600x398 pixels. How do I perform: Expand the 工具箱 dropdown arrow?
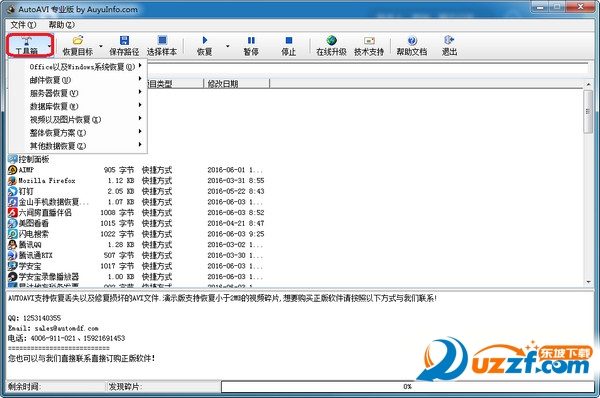(49, 46)
